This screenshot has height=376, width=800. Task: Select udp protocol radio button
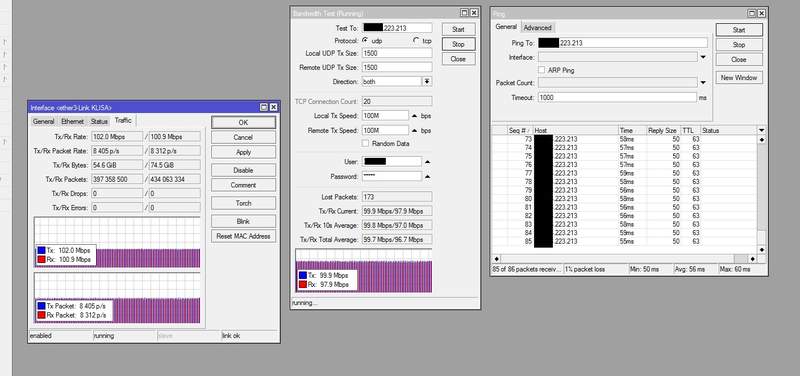tap(365, 40)
